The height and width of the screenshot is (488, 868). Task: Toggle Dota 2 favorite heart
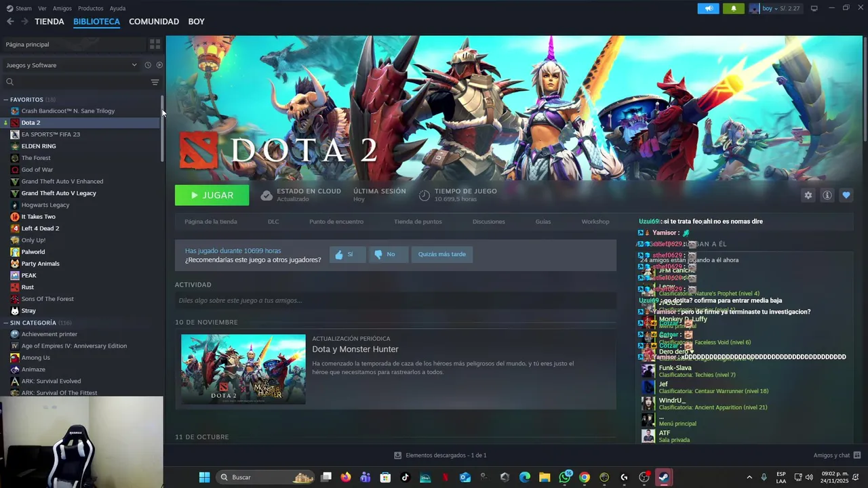(x=846, y=195)
